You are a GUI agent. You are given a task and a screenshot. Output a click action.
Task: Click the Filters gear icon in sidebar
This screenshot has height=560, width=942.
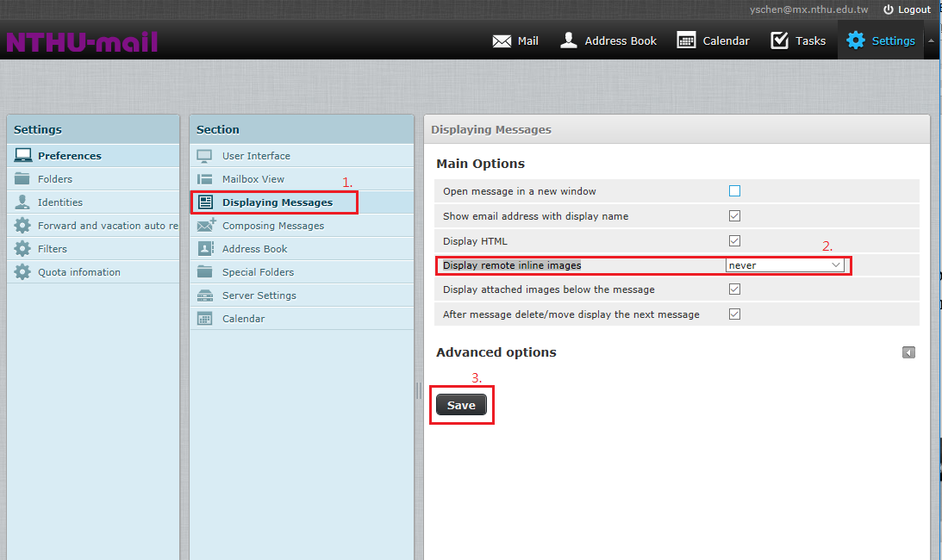pyautogui.click(x=22, y=249)
